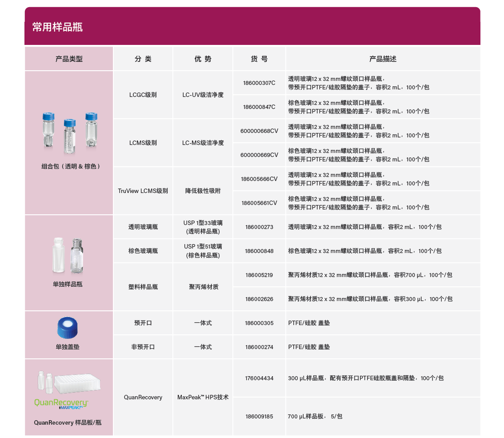This screenshot has width=504, height=438.
Task: Click the LC-UV级洁净度 advantage cell
Action: 203,95
